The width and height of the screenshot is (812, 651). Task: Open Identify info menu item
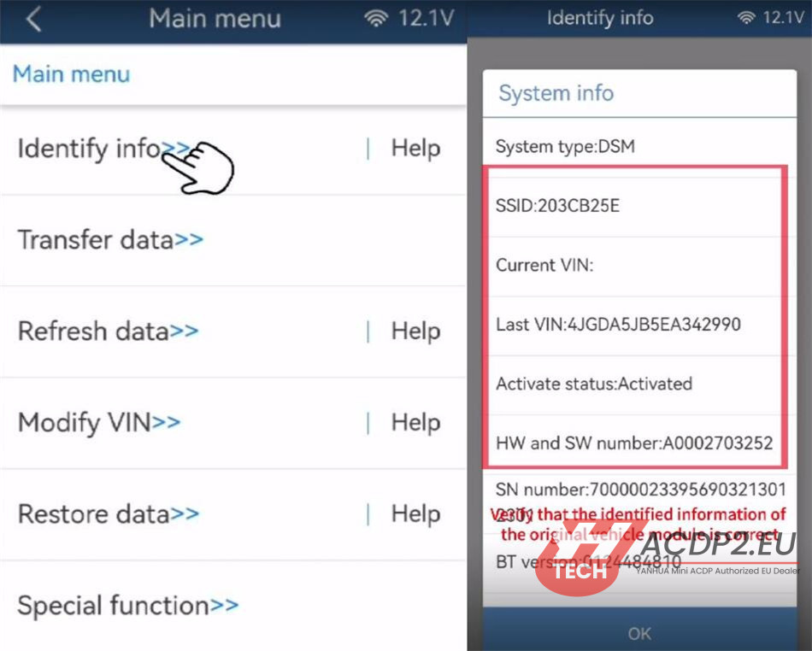tap(103, 150)
